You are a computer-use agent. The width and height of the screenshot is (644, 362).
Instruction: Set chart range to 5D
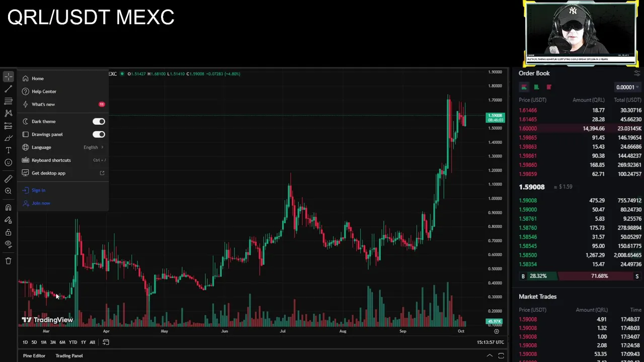tap(34, 342)
